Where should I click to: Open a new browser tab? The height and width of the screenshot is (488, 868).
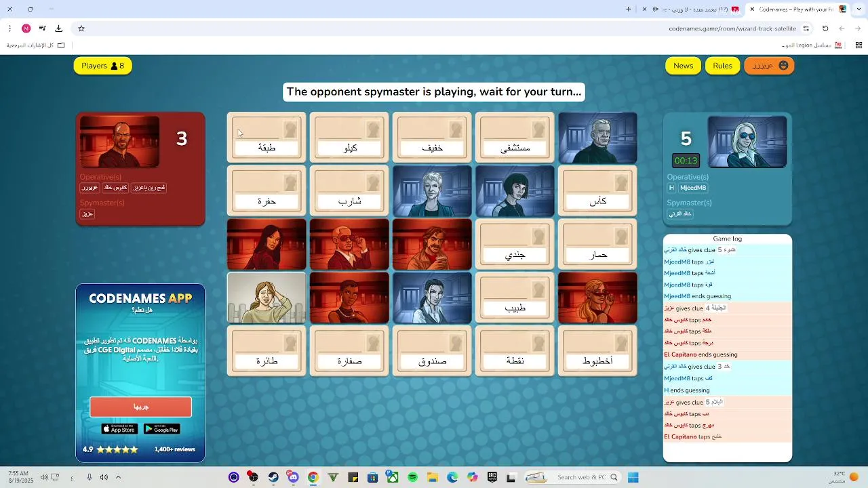pos(628,9)
